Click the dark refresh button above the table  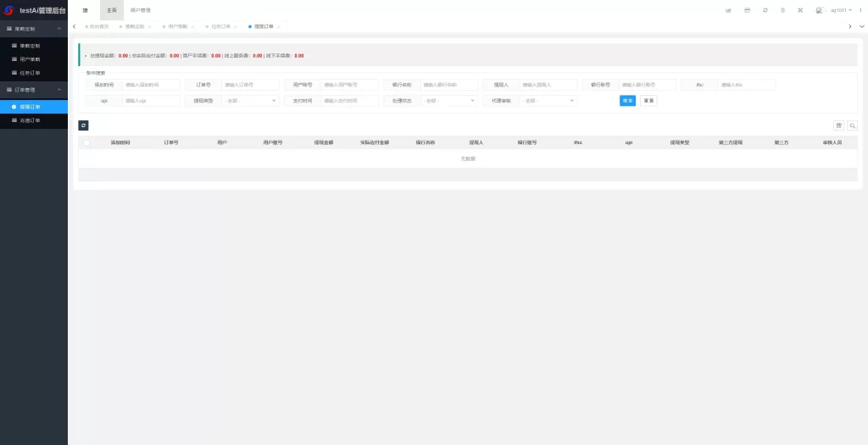[83, 125]
